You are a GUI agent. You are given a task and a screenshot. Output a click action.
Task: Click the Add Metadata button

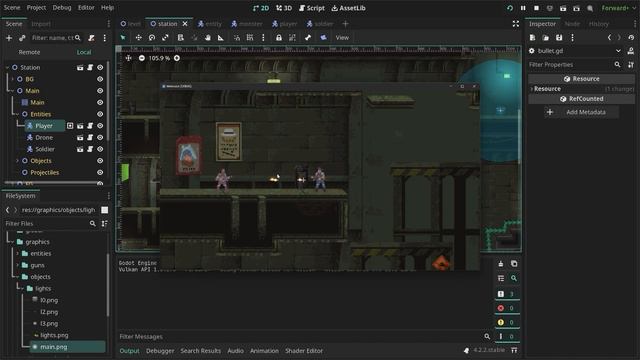[x=581, y=112]
